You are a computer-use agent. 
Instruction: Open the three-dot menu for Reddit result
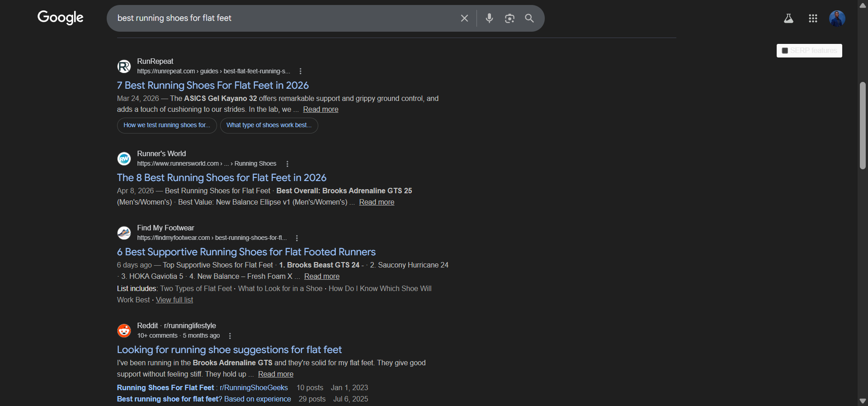(x=230, y=336)
